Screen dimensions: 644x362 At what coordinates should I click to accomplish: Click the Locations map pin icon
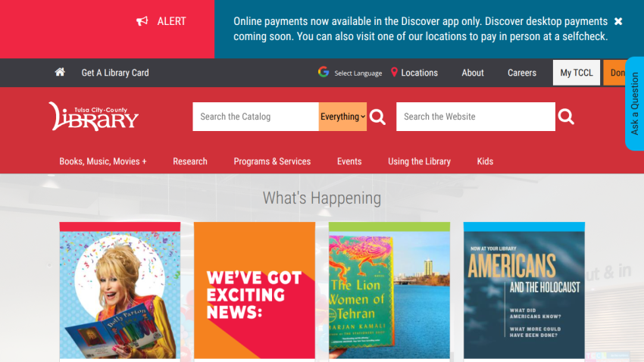[x=394, y=72]
